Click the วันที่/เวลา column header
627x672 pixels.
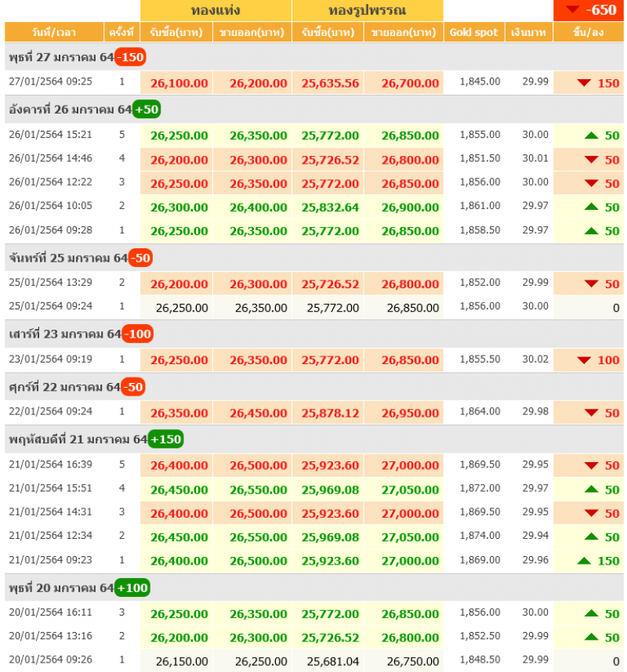(x=54, y=32)
